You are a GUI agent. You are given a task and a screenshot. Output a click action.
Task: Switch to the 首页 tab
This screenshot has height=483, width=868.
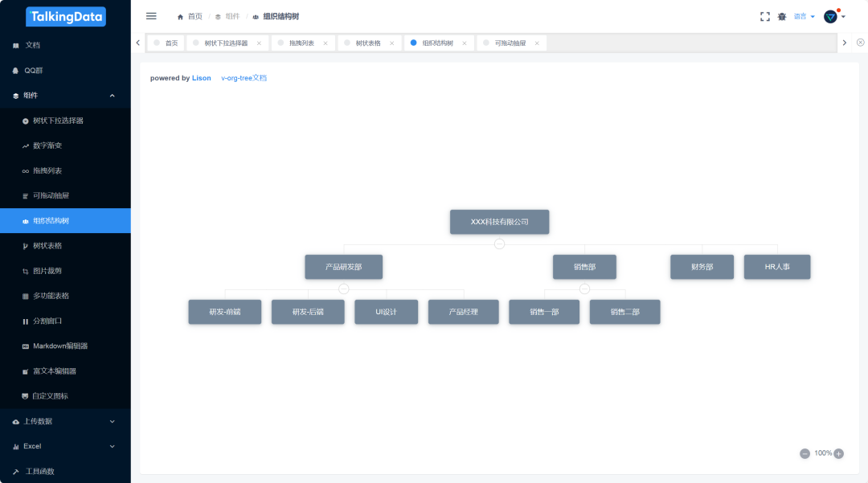point(166,43)
